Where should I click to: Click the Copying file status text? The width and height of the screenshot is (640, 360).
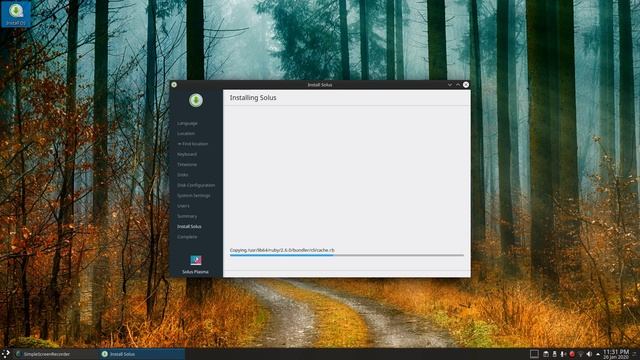pyautogui.click(x=282, y=250)
